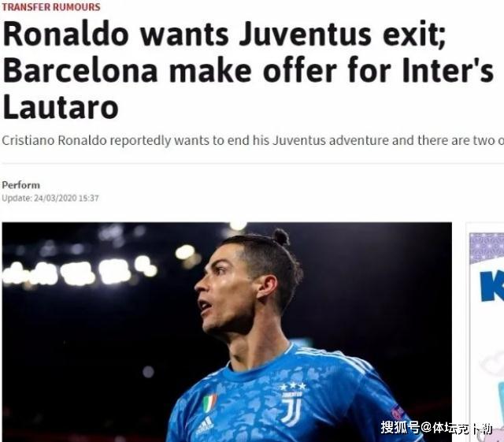Click the word 'Lautaro' in the headline
This screenshot has width=504, height=442.
tap(61, 107)
